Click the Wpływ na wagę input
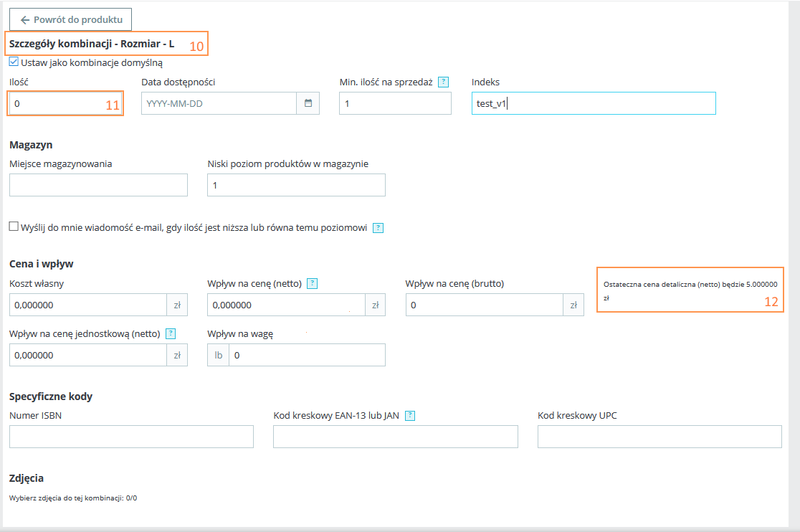 click(x=307, y=355)
